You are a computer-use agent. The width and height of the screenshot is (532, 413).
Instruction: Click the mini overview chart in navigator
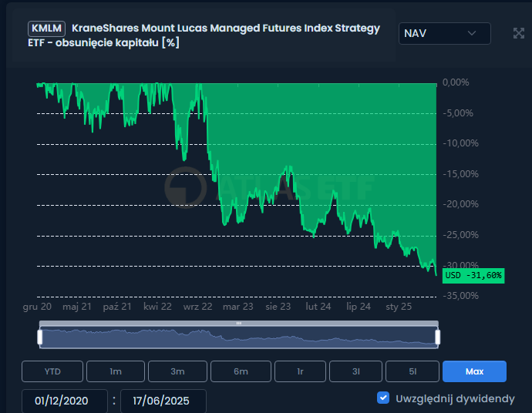pos(239,337)
